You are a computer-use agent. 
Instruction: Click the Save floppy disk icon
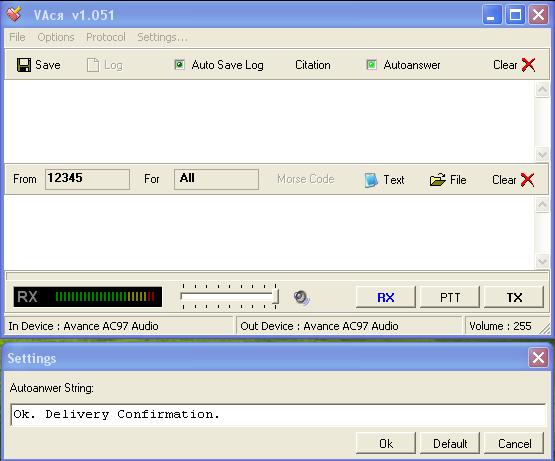coord(24,65)
